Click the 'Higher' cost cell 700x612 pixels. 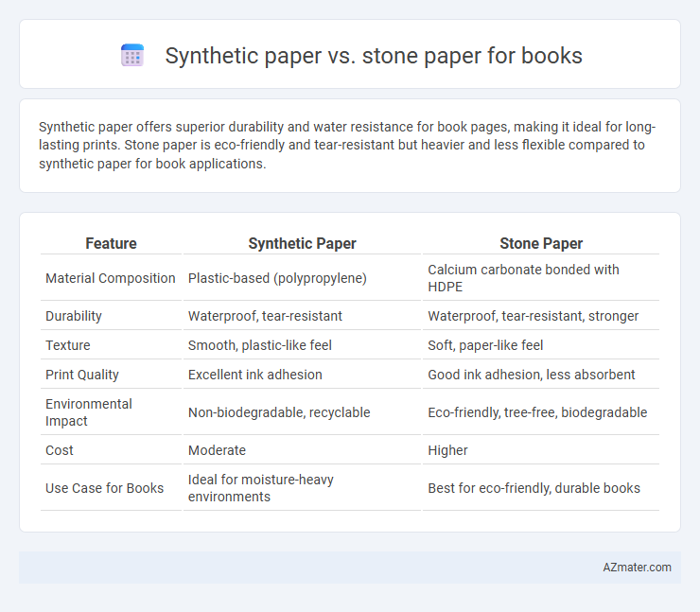coord(447,450)
